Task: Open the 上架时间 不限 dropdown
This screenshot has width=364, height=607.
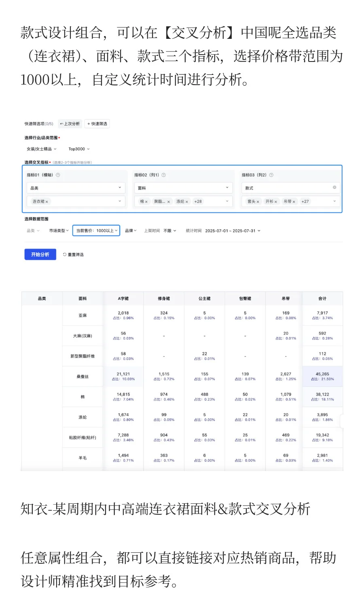Action: [x=160, y=231]
